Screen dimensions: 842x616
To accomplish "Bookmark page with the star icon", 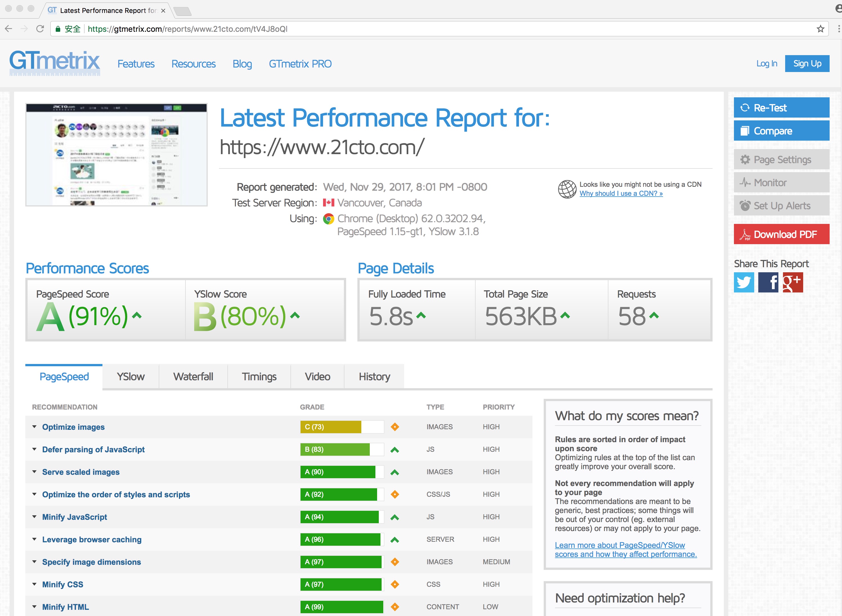I will click(x=820, y=29).
